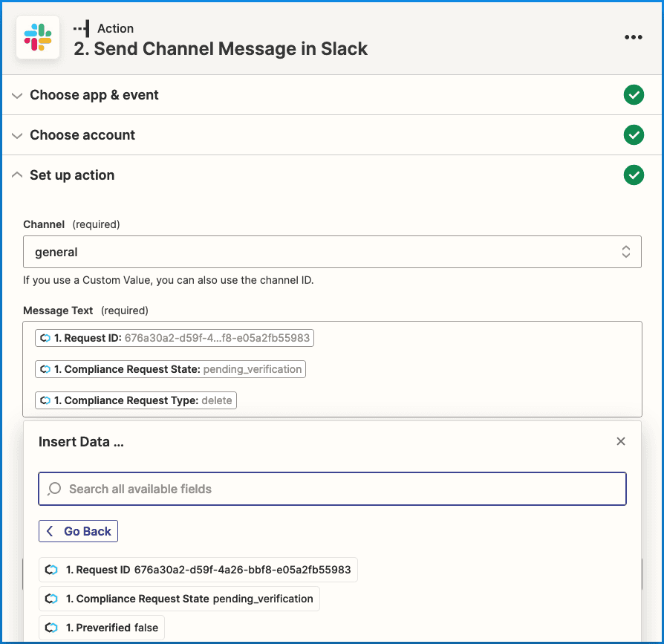This screenshot has width=664, height=644.
Task: Collapse the Set up action section
Action: coord(71,175)
